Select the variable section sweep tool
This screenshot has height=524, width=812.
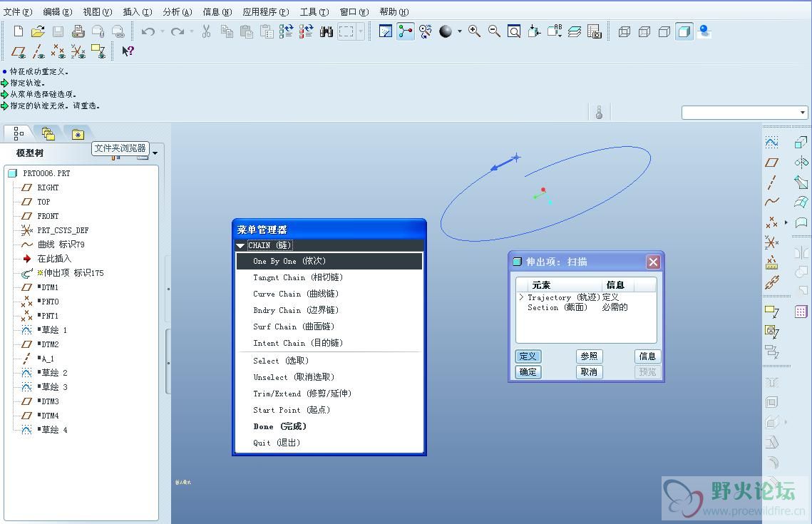point(801,183)
